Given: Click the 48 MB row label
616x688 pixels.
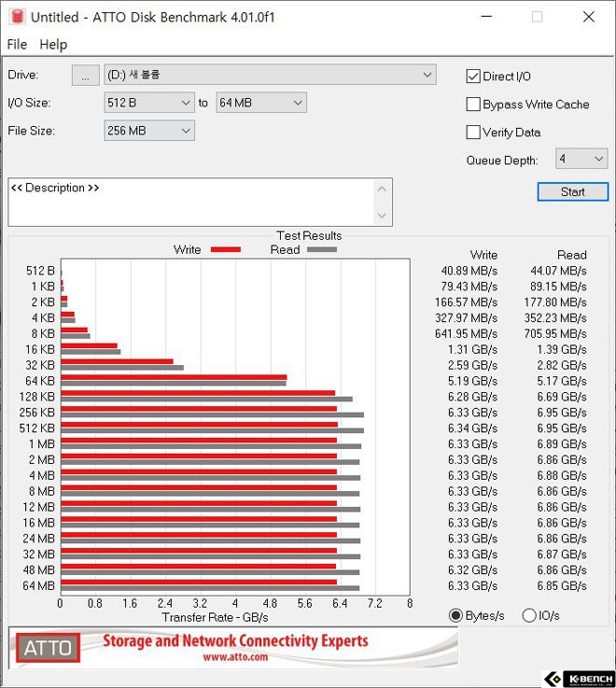Looking at the screenshot, I should [38, 570].
